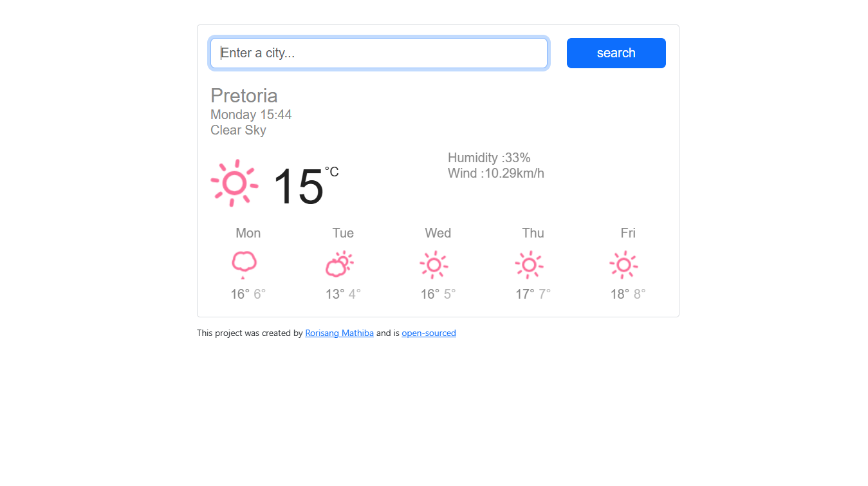Select the Wind :10.29km/h text
This screenshot has width=868, height=486.
pyautogui.click(x=496, y=173)
